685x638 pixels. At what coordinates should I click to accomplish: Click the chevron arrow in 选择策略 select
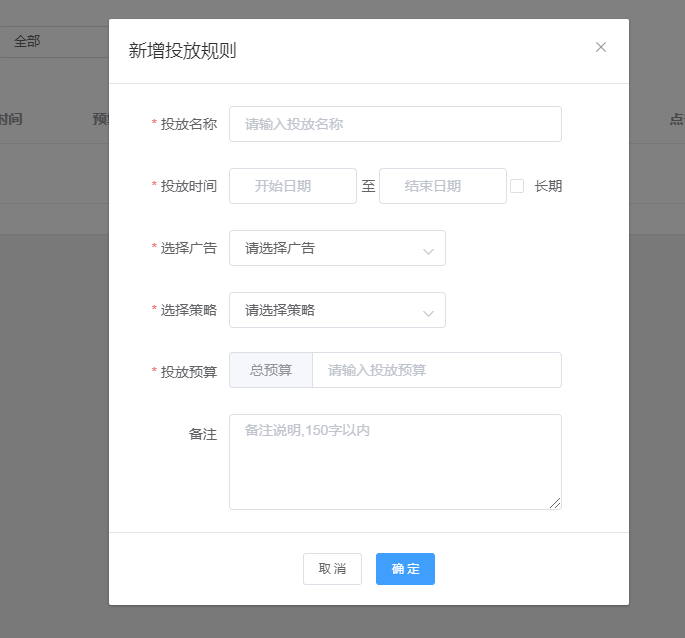(428, 313)
